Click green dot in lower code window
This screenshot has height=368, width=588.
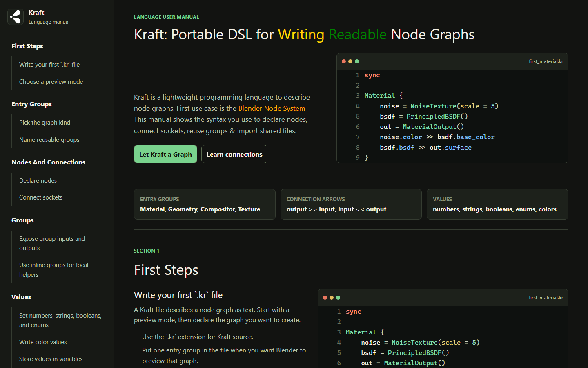pyautogui.click(x=338, y=298)
